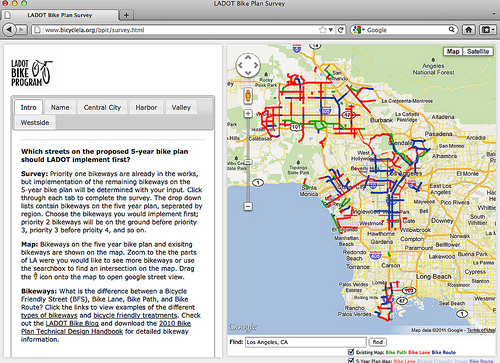Bookmark page using the star icon

click(x=322, y=30)
